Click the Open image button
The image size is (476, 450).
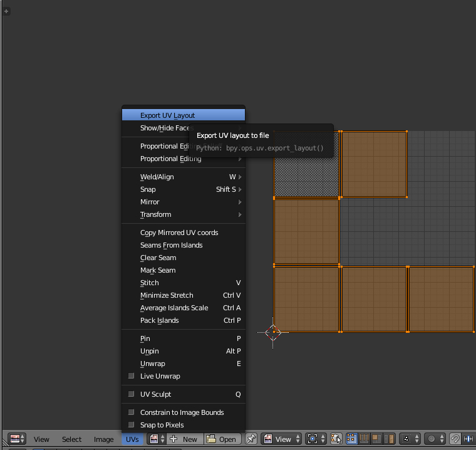[x=222, y=439]
